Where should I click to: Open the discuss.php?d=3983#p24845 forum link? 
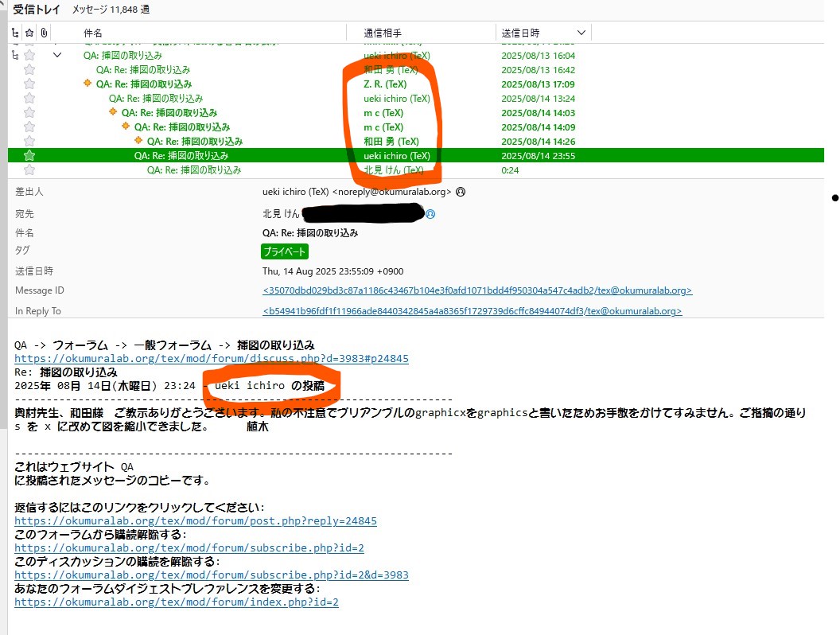212,359
